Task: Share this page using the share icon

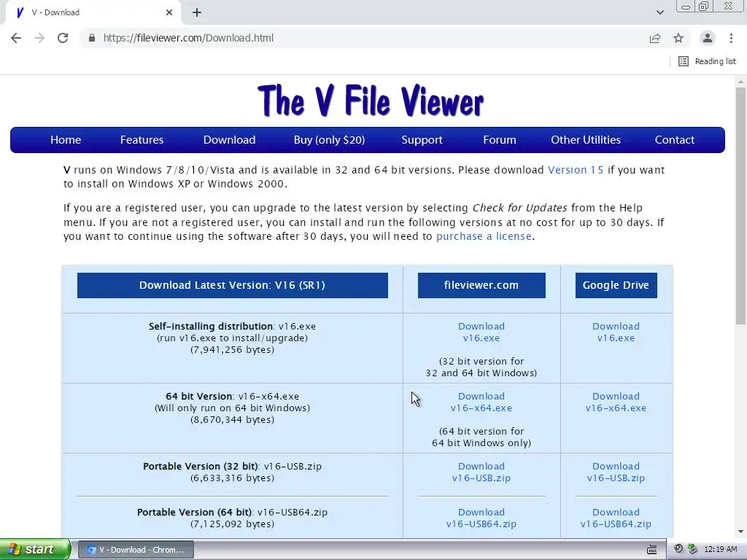Action: pos(655,38)
